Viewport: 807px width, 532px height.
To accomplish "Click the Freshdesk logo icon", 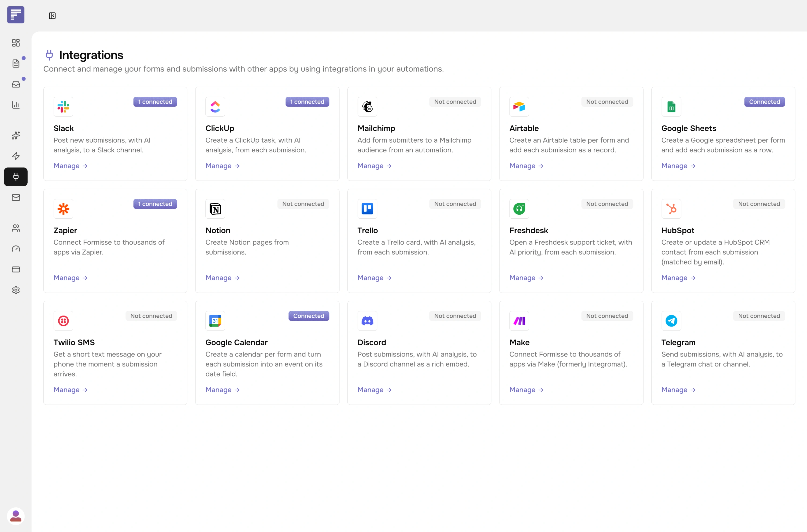I will coord(519,209).
